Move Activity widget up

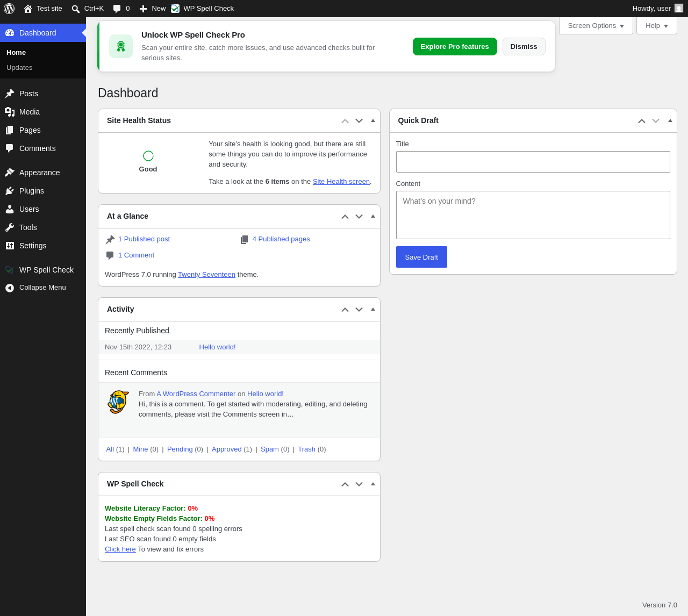(345, 310)
